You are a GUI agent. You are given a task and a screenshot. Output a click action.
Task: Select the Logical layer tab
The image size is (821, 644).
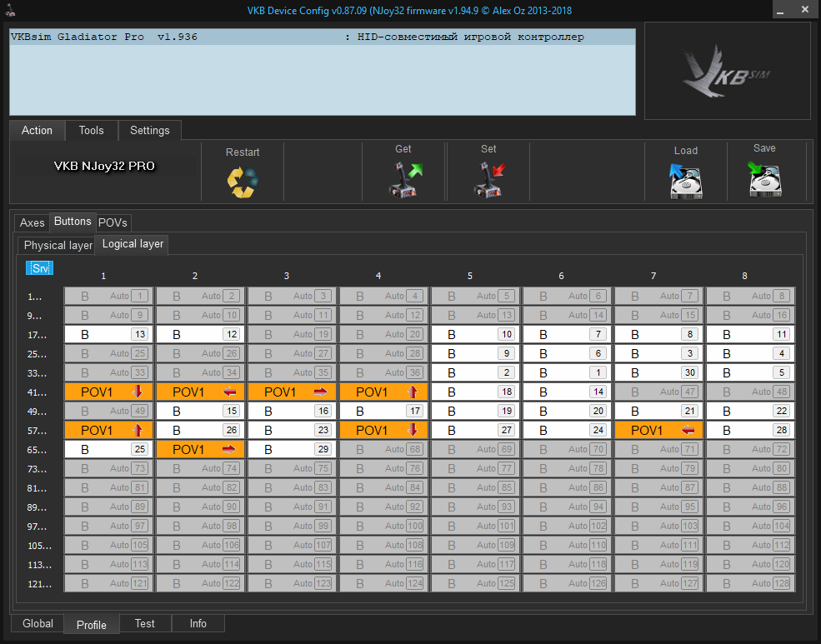[x=133, y=244]
